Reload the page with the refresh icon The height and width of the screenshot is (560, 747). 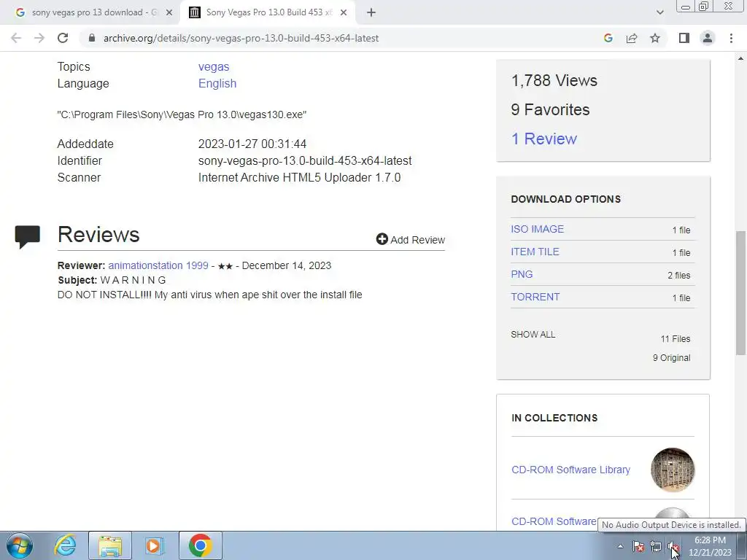63,38
